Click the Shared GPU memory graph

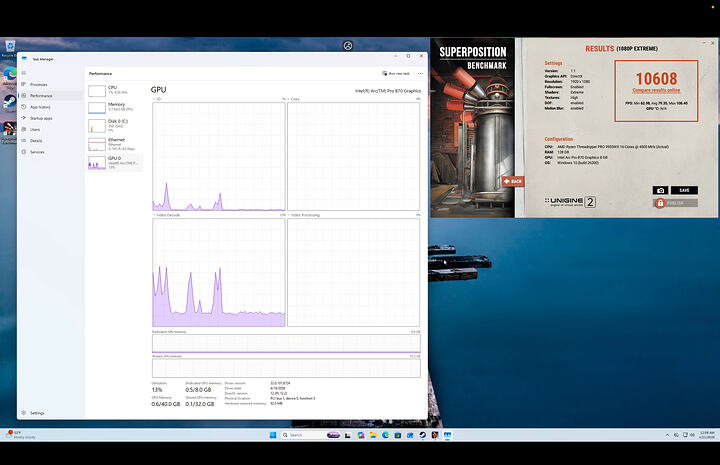(286, 368)
